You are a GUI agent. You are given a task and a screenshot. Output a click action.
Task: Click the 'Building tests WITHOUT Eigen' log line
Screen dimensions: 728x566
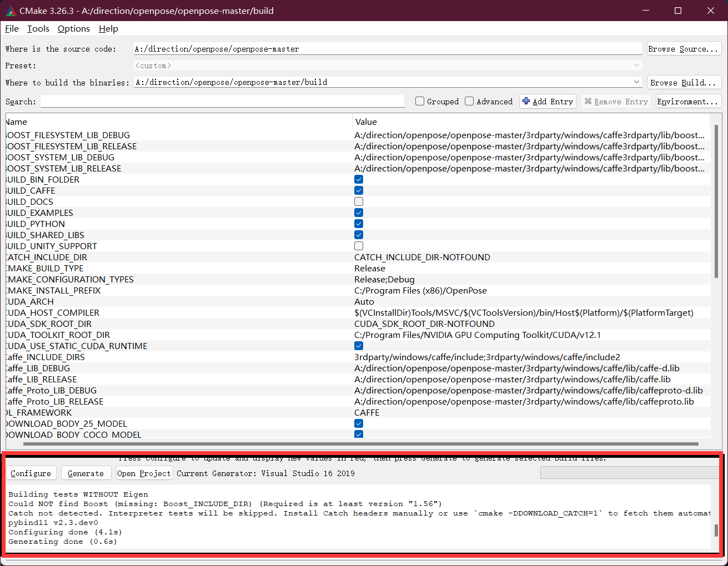[x=78, y=494]
